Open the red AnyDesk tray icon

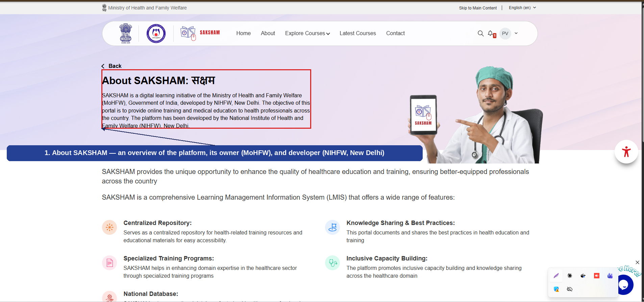click(597, 276)
